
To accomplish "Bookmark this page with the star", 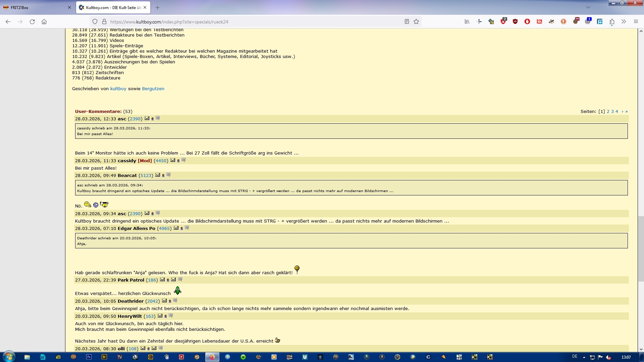I will pos(416,21).
